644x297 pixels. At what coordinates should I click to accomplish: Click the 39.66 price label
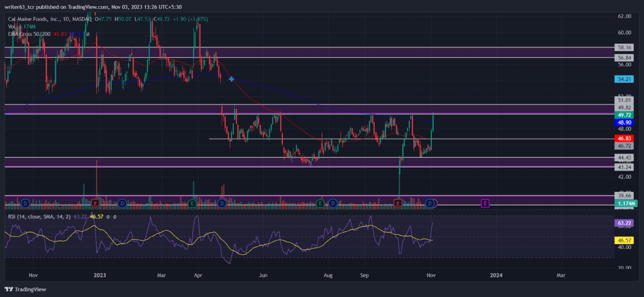point(623,196)
